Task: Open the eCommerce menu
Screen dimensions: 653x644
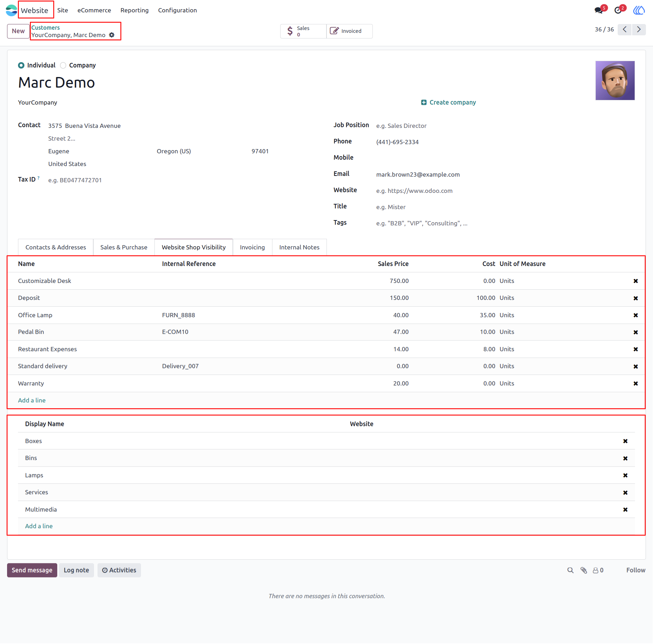Action: click(94, 10)
